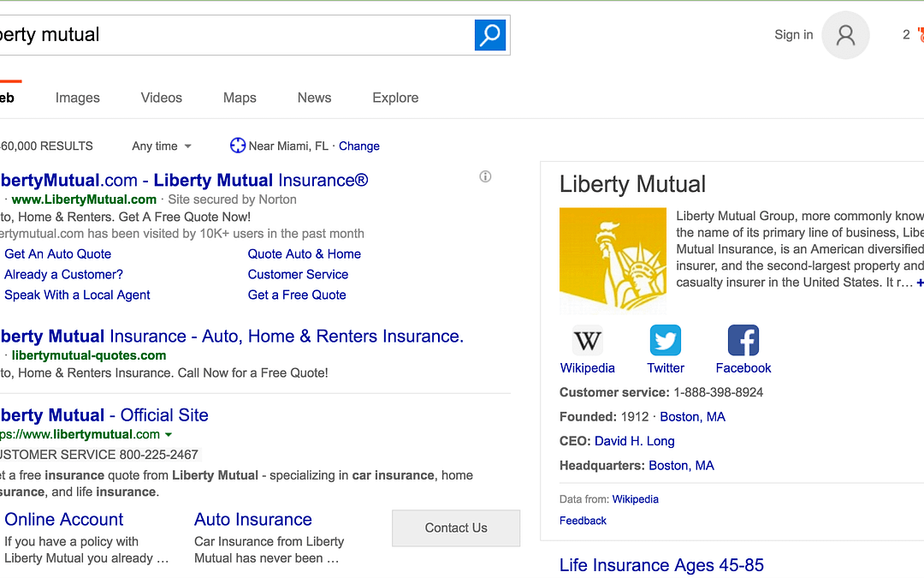Click inside the search query field
Viewport: 924px width, 578px height.
pyautogui.click(x=236, y=35)
